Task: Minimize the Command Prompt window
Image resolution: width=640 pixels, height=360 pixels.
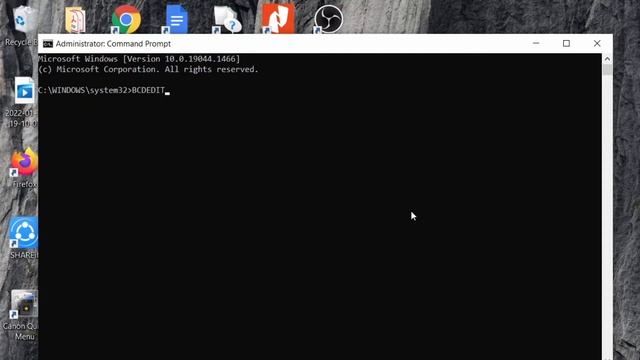Action: 536,43
